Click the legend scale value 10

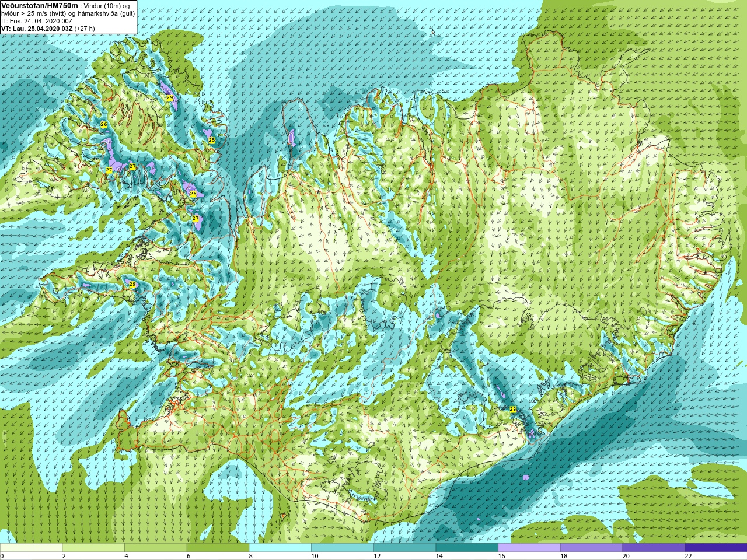tap(315, 556)
